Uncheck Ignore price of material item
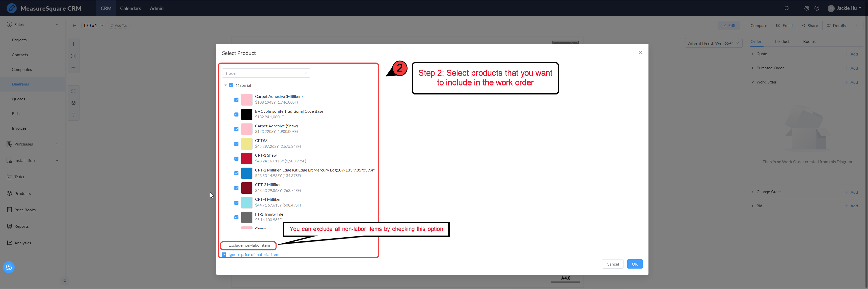This screenshot has width=868, height=289. point(224,255)
